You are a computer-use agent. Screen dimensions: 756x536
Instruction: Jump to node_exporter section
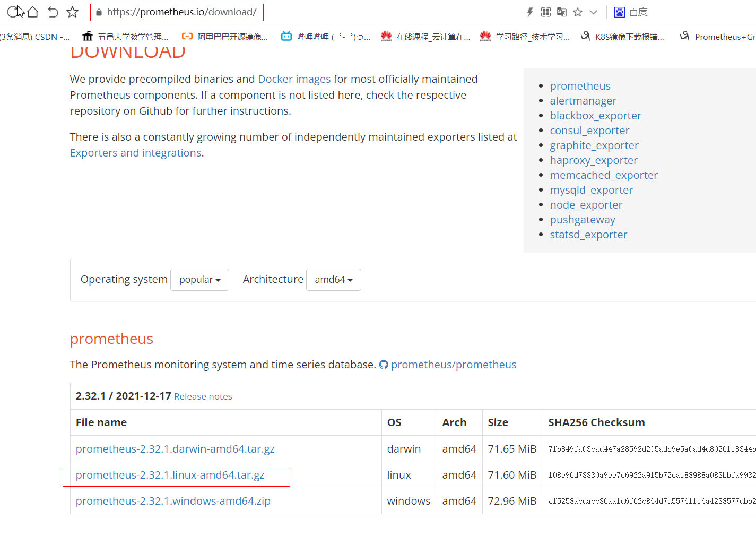coord(586,205)
